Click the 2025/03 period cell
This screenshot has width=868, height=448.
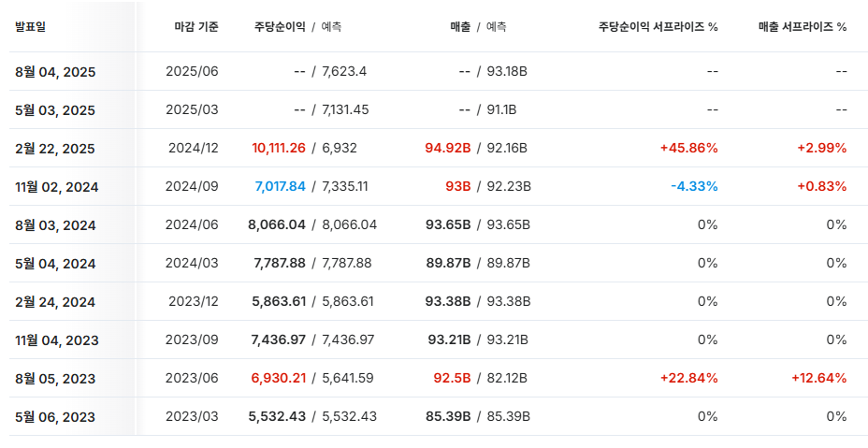tap(192, 109)
